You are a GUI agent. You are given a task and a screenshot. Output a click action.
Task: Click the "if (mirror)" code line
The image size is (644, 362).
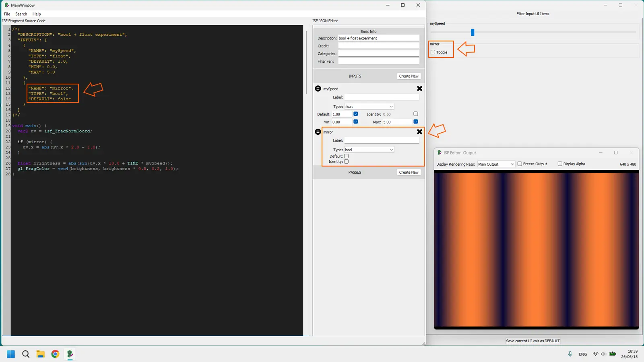pos(35,142)
